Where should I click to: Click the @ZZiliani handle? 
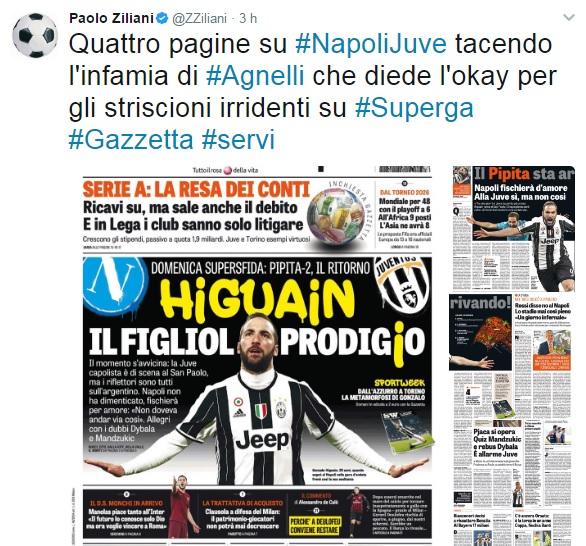click(x=200, y=18)
